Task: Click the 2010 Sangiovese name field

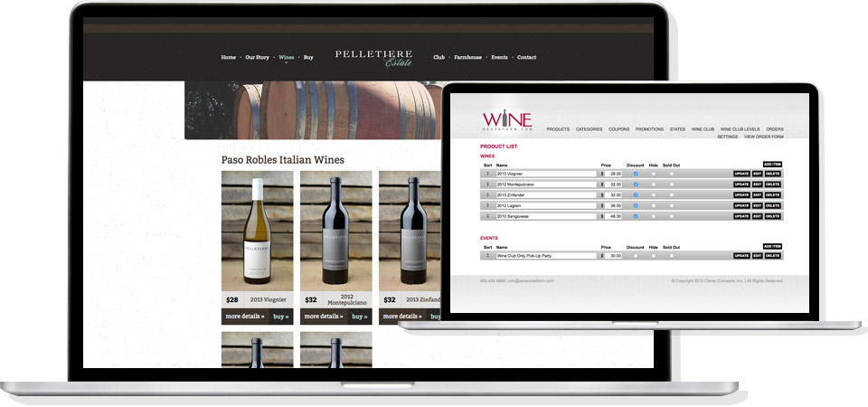Action: click(x=546, y=216)
